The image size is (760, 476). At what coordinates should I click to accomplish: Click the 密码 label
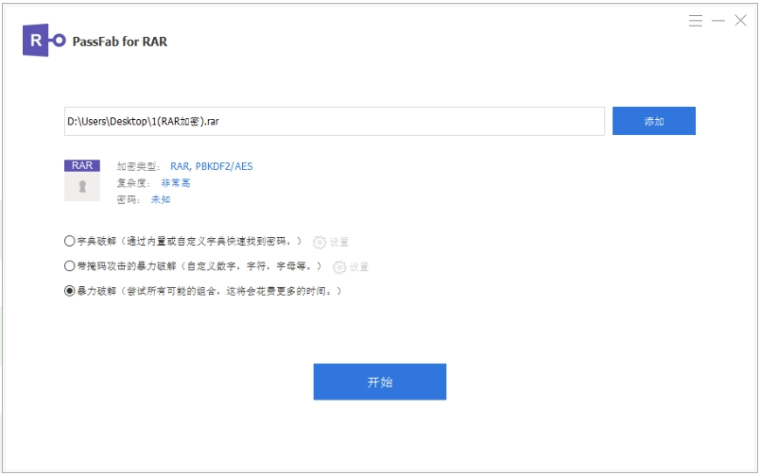pos(128,199)
